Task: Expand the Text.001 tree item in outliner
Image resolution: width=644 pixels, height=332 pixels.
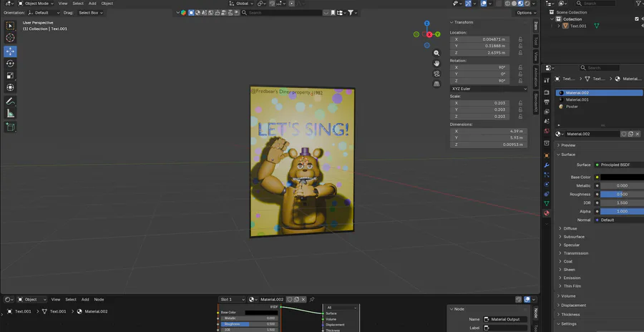Action: (559, 26)
